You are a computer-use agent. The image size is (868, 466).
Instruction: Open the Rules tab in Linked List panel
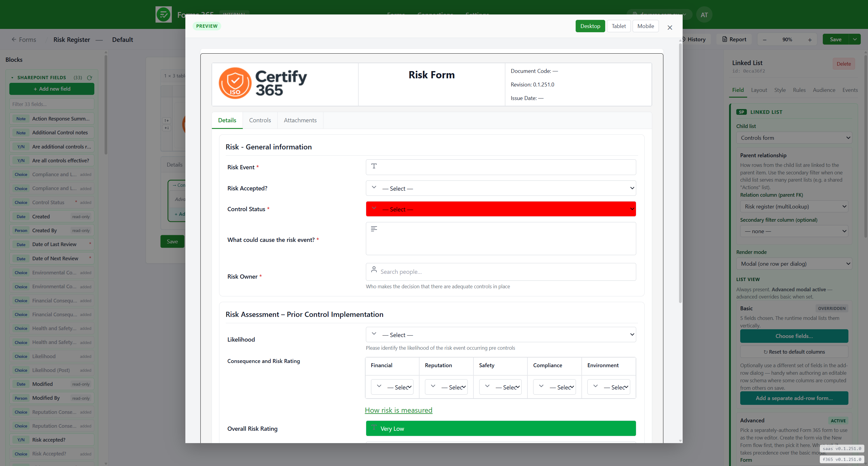click(799, 90)
